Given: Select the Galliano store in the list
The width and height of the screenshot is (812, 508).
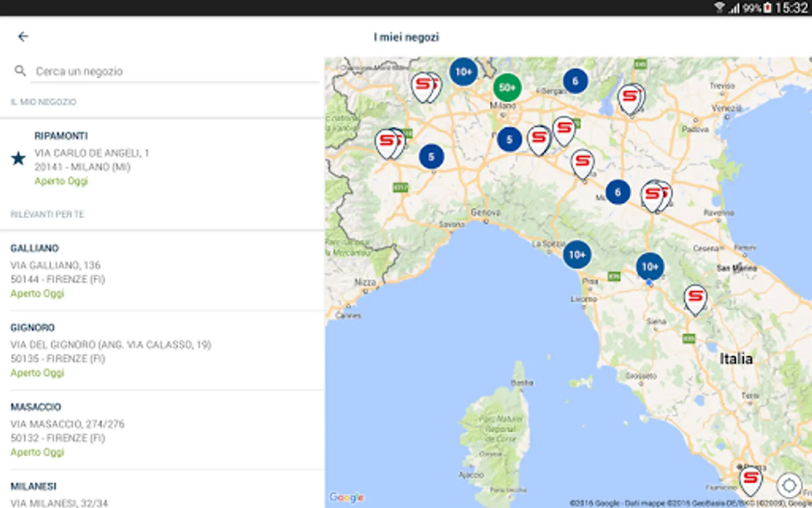Looking at the screenshot, I should (x=162, y=270).
